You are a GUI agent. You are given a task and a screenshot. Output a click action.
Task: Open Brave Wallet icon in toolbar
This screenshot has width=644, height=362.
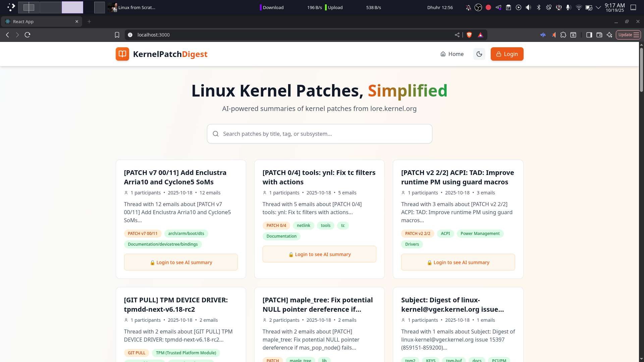coord(599,35)
